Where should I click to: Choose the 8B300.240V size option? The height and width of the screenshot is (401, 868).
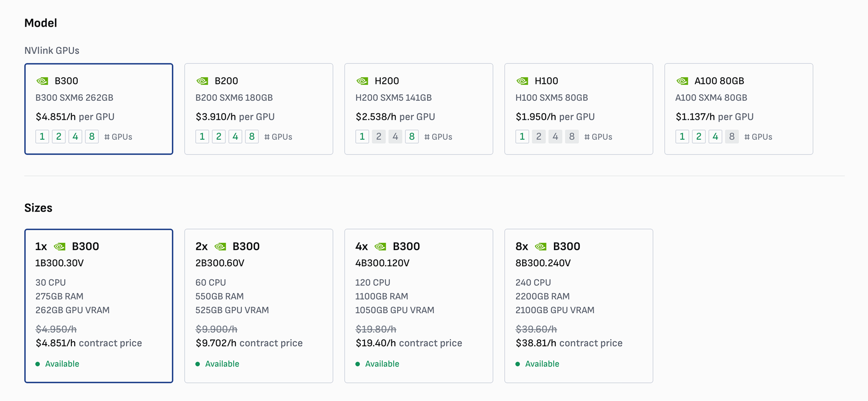click(579, 306)
